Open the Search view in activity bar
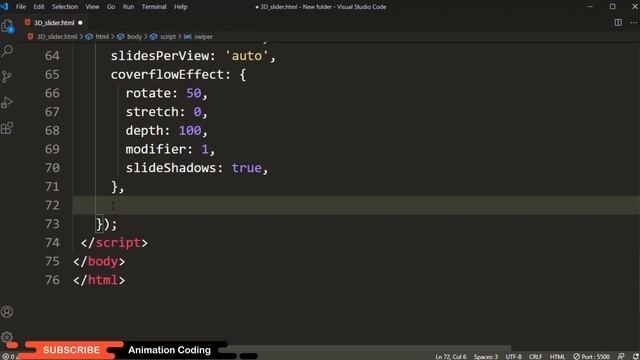 click(7, 51)
